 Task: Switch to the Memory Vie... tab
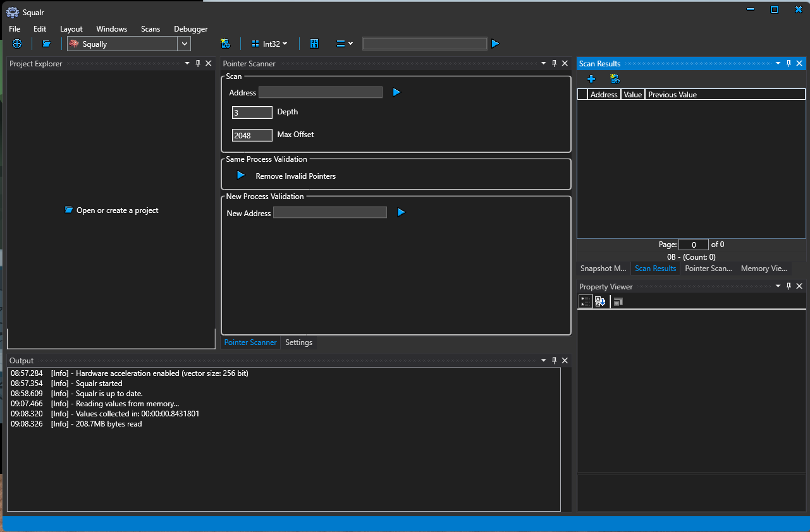tap(764, 269)
